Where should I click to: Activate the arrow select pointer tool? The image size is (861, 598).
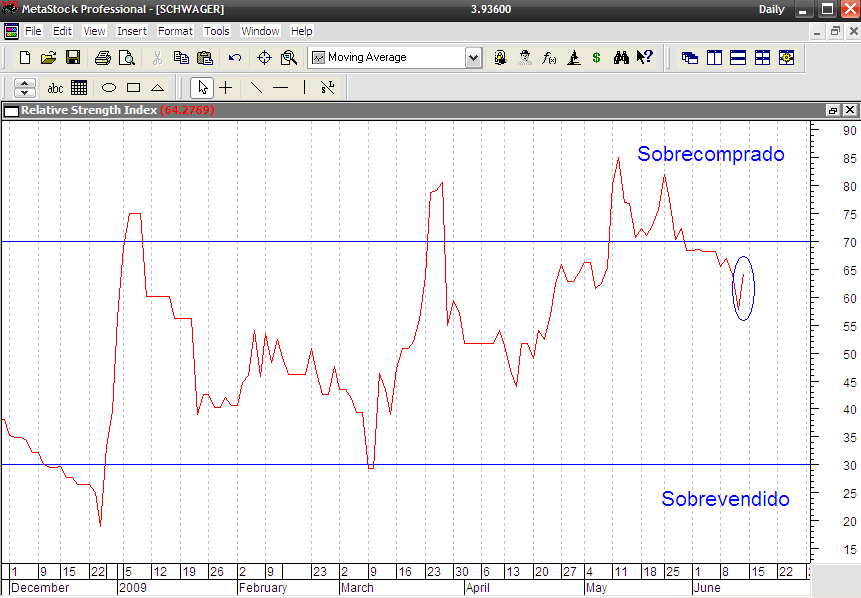(202, 88)
